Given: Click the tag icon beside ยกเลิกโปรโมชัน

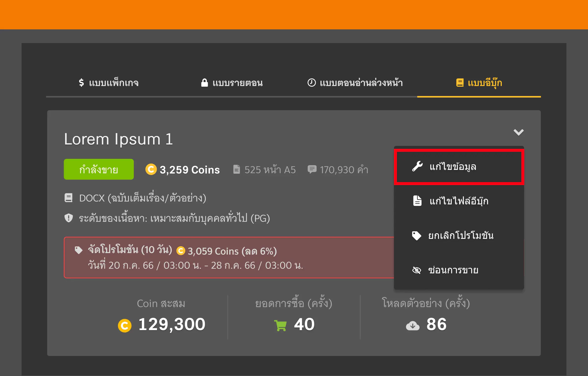Looking at the screenshot, I should (416, 236).
